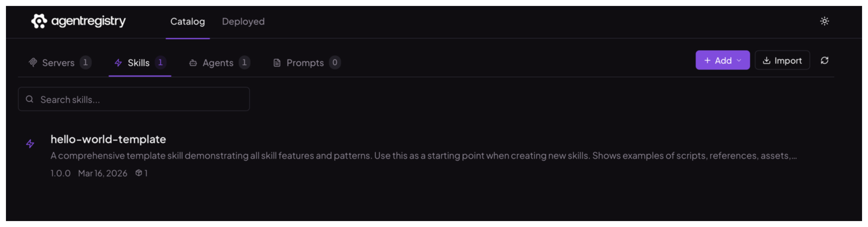This screenshot has height=227, width=868.
Task: Click the Agents robot tab icon
Action: tap(193, 63)
